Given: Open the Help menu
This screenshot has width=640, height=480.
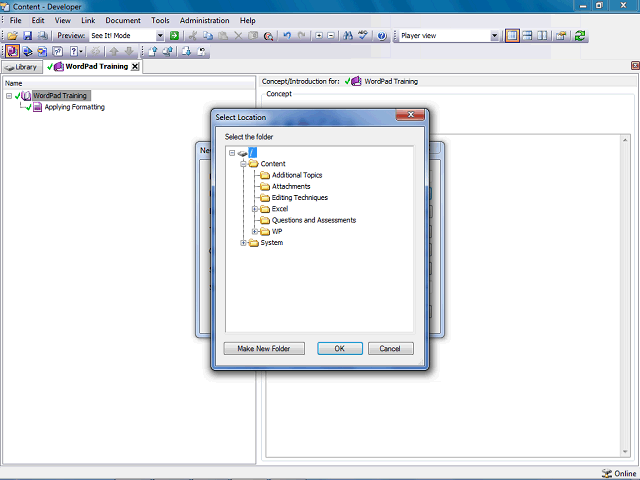Looking at the screenshot, I should click(x=247, y=20).
